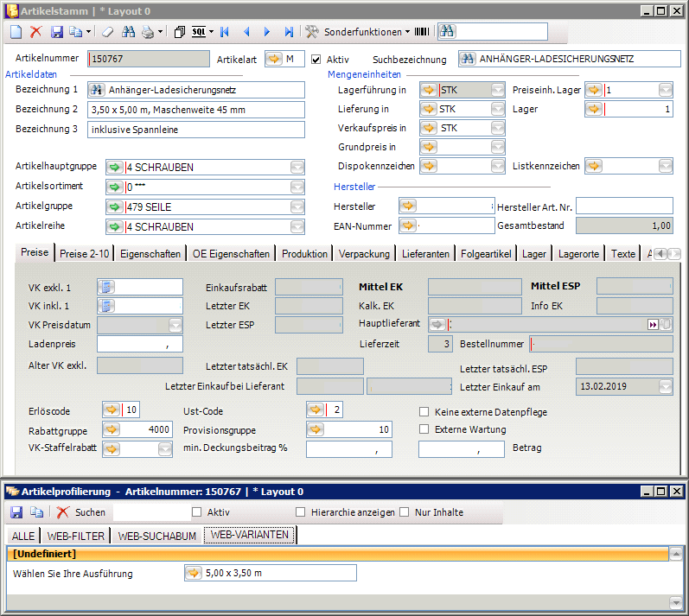Save the article with the floppy disk icon
Screen dimensions: 689x616
click(57, 32)
